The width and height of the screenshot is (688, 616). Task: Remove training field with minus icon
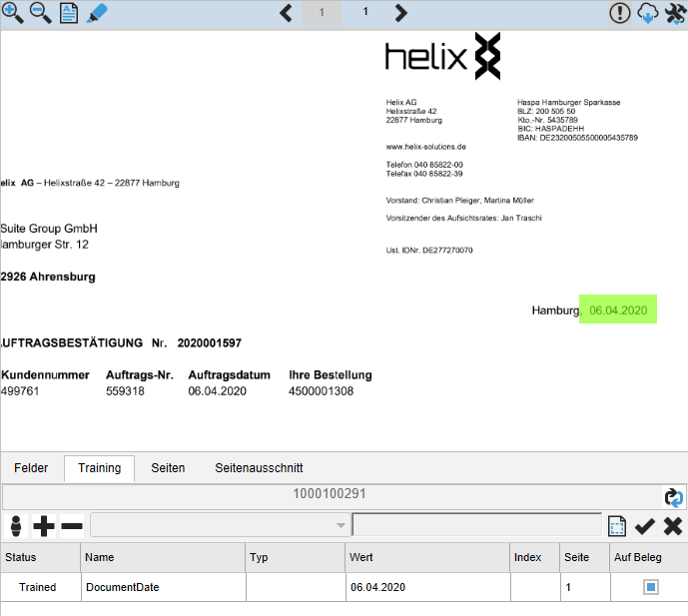72,526
